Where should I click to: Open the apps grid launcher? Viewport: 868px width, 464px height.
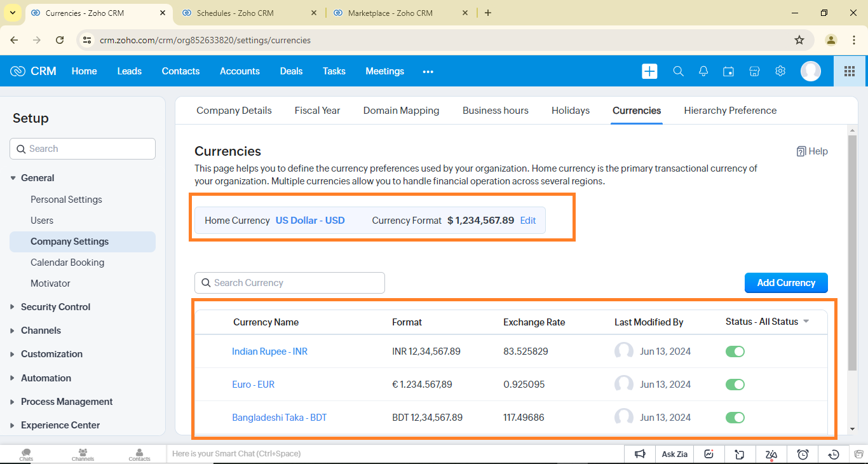(x=849, y=71)
